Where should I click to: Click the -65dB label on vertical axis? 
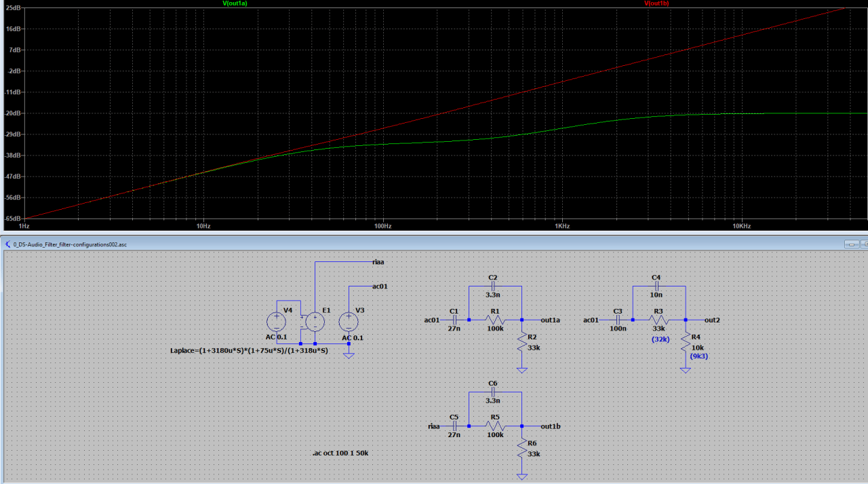(x=12, y=219)
